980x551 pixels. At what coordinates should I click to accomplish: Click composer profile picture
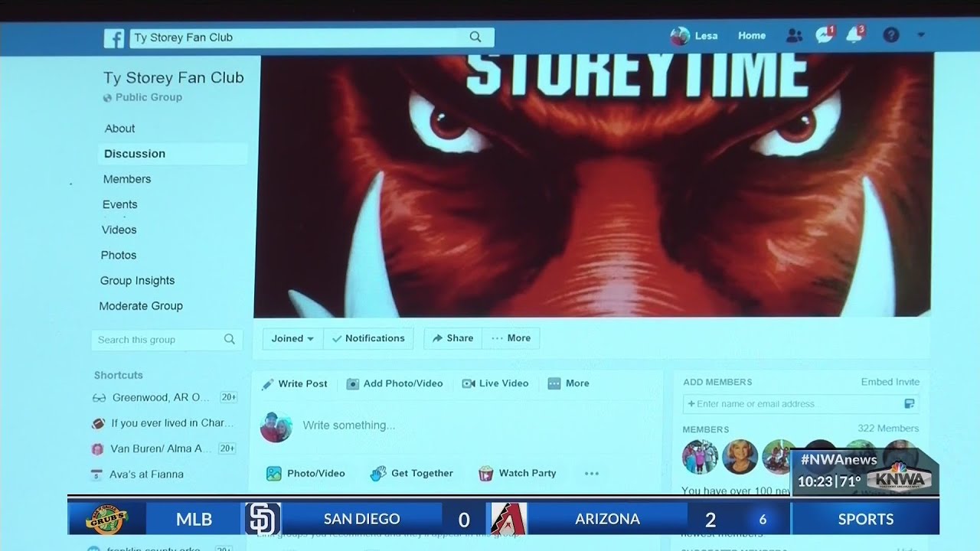click(x=276, y=426)
